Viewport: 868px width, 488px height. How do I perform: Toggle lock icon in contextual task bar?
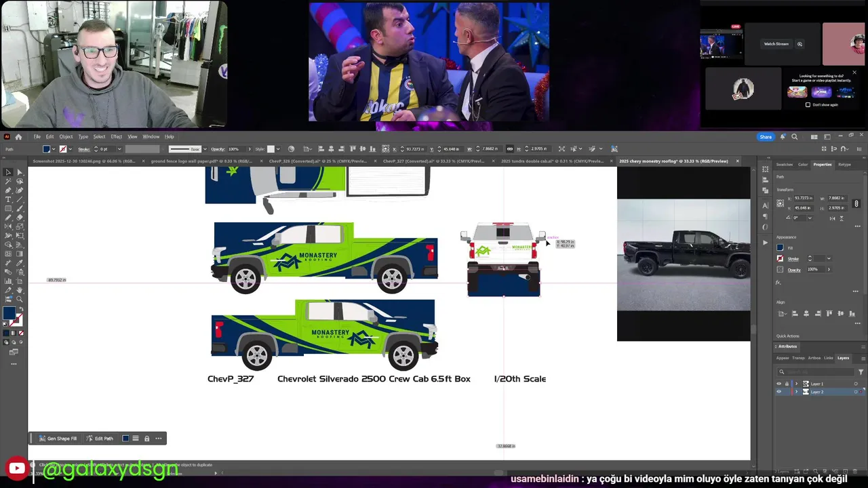point(146,439)
